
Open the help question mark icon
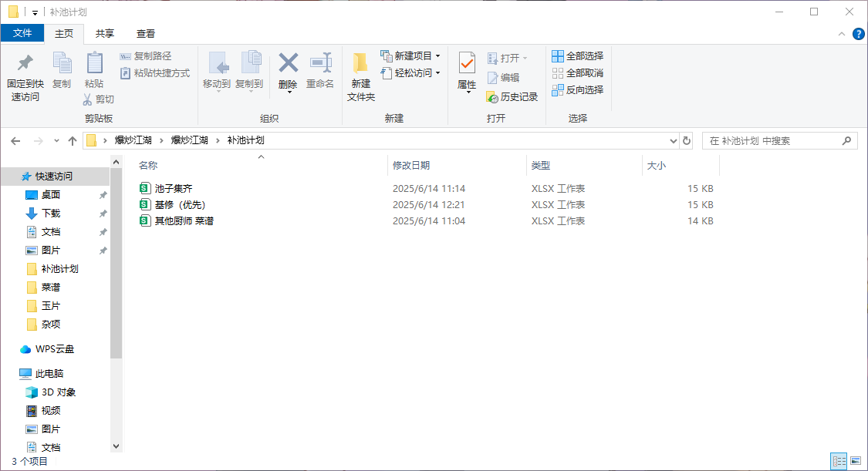(x=858, y=34)
